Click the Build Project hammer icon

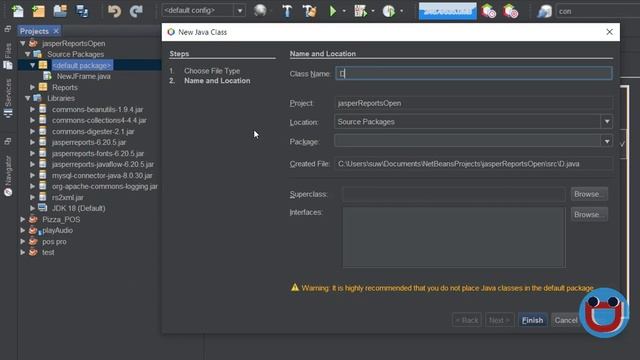pos(287,11)
